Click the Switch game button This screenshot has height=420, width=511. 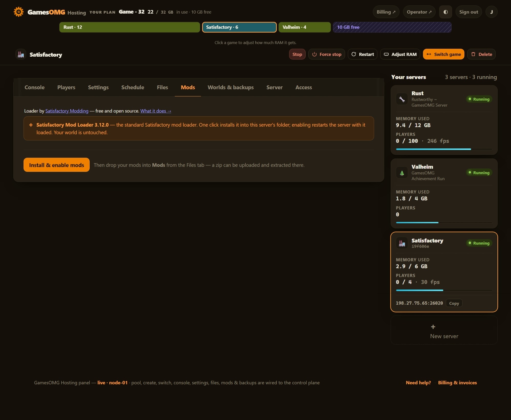pos(443,54)
